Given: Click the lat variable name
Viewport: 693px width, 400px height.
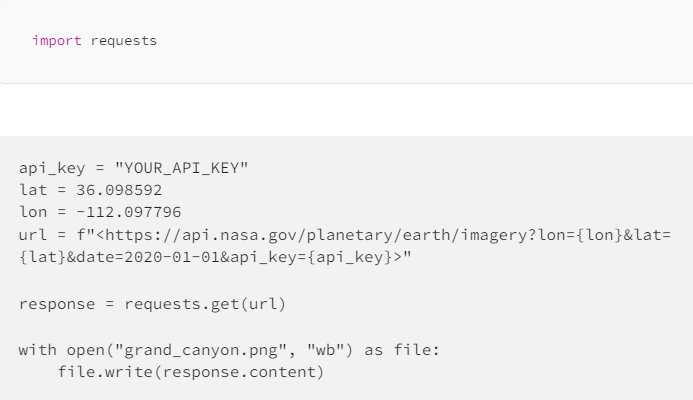Looking at the screenshot, I should coord(33,190).
